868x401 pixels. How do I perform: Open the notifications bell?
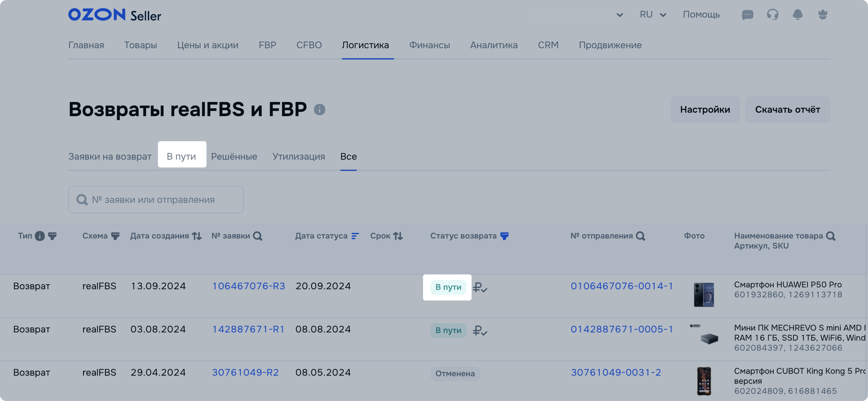(x=797, y=15)
